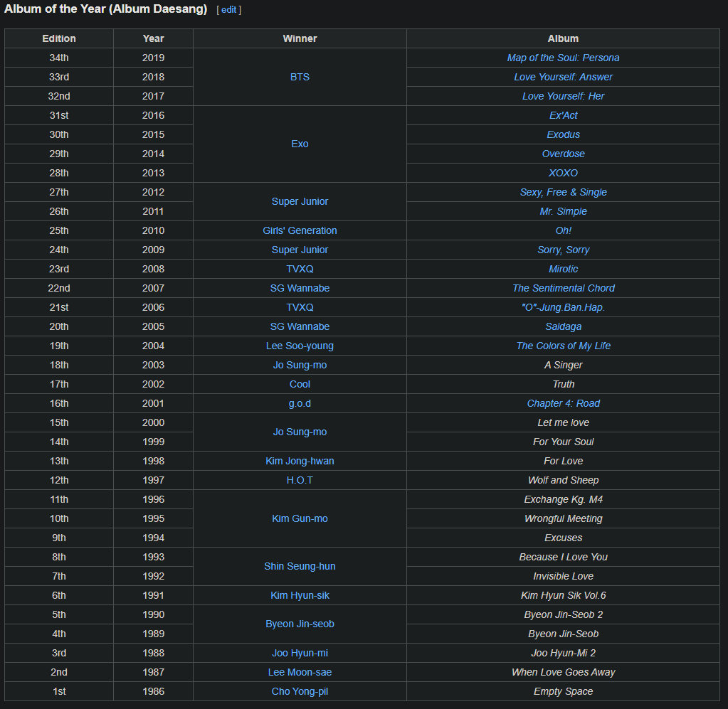This screenshot has height=709, width=728.
Task: Open the Cho Yong-pil link
Action: pyautogui.click(x=300, y=691)
